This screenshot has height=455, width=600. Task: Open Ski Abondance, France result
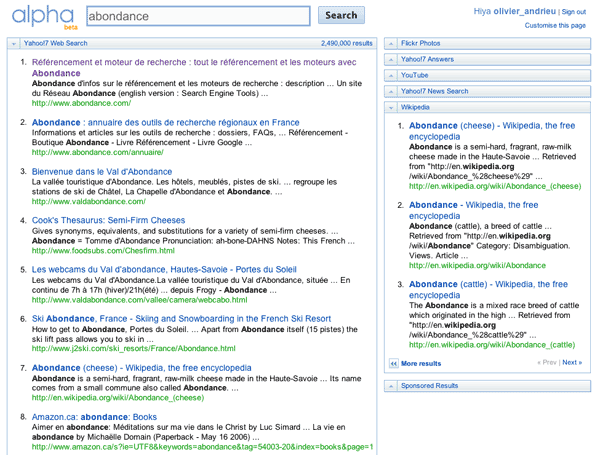tap(181, 319)
